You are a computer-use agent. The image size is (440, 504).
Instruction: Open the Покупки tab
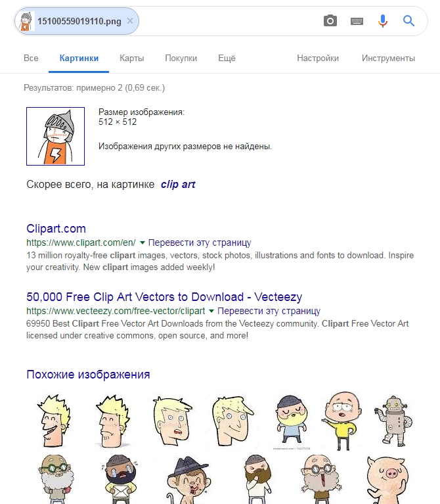(181, 58)
